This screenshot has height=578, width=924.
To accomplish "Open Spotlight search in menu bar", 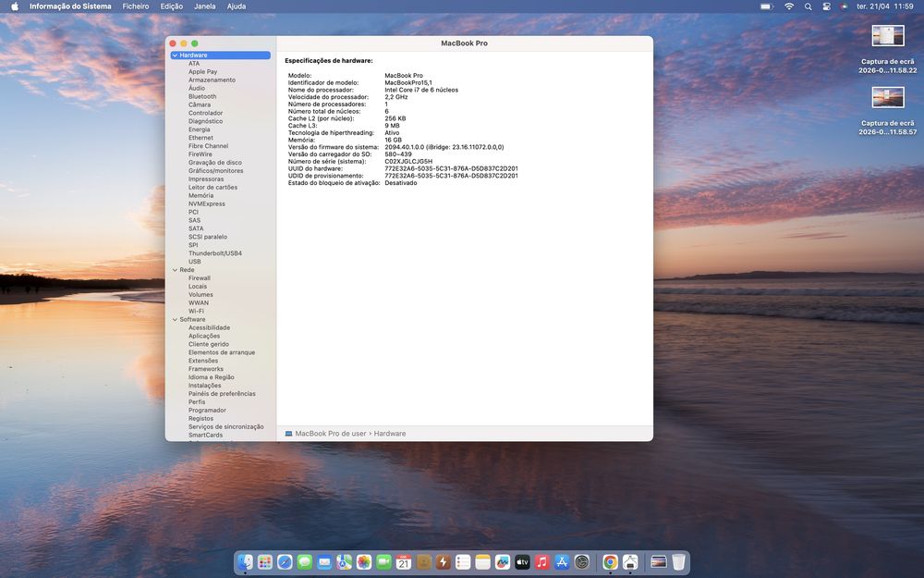I will pyautogui.click(x=808, y=6).
